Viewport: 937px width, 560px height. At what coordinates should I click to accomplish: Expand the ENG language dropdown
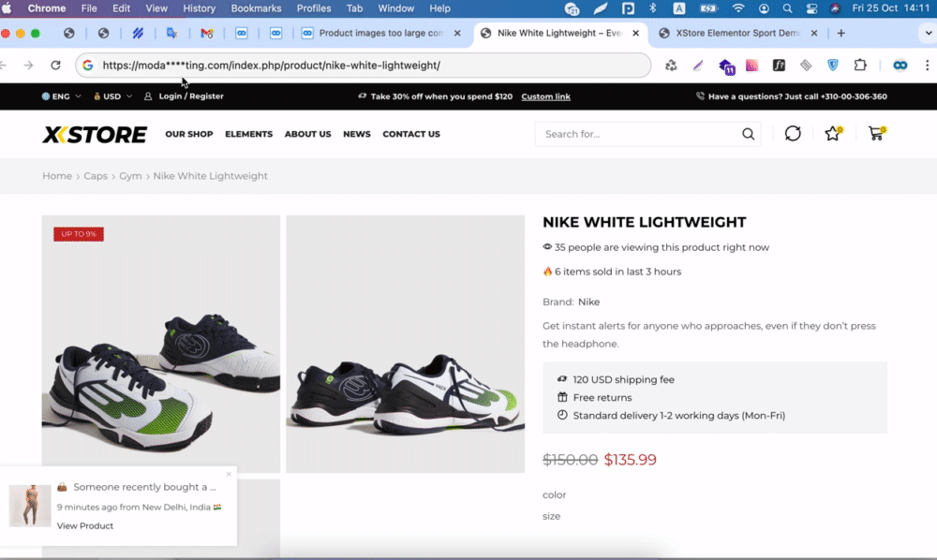point(61,96)
